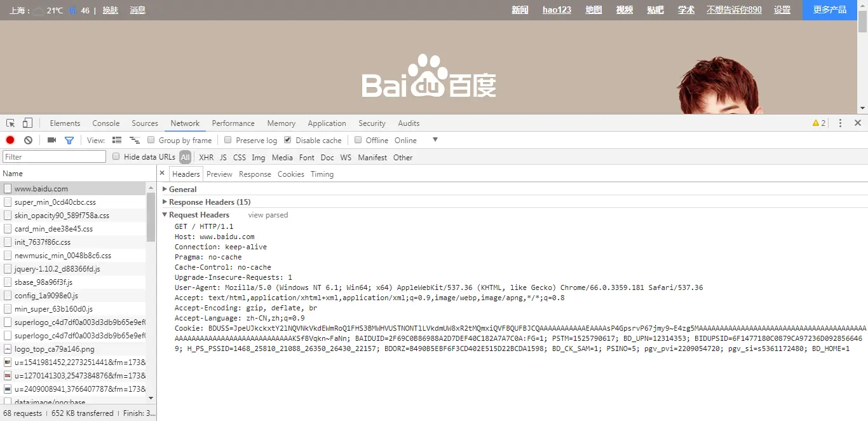Open the Console panel tab
Screen dimensions: 868x421
click(106, 123)
